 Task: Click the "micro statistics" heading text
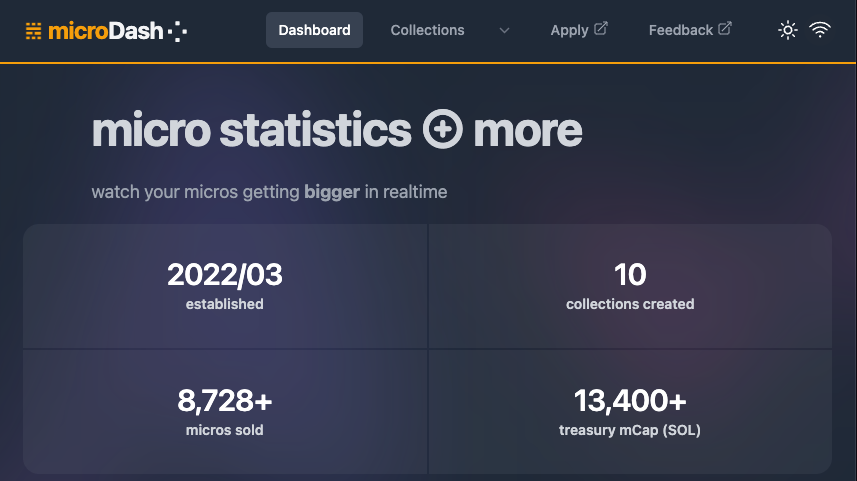pos(251,130)
